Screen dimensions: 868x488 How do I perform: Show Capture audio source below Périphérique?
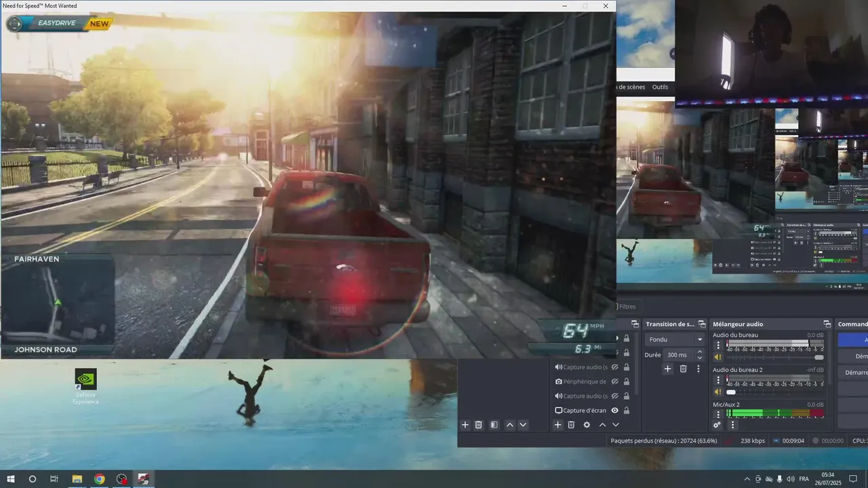click(x=614, y=396)
